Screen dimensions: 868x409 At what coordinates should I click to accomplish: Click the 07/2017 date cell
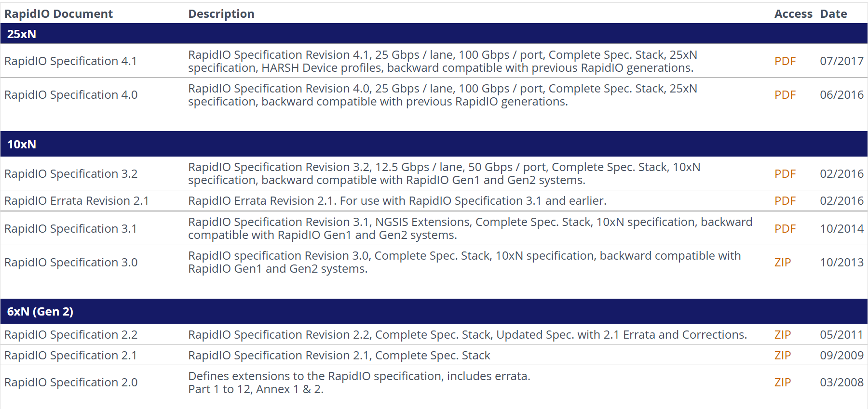coord(841,61)
